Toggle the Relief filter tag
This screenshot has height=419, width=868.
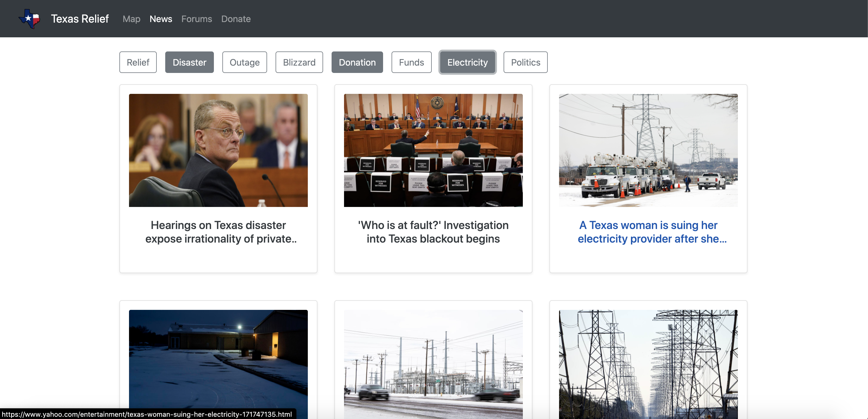click(x=138, y=62)
